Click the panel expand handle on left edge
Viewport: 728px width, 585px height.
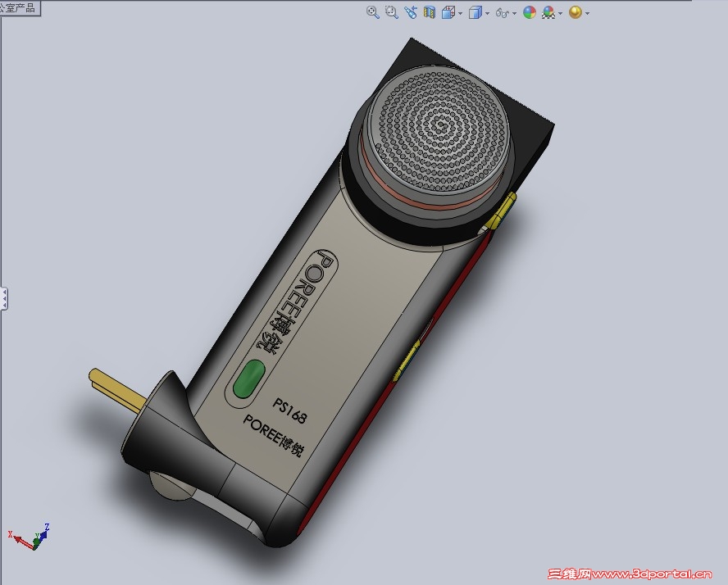(x=4, y=299)
